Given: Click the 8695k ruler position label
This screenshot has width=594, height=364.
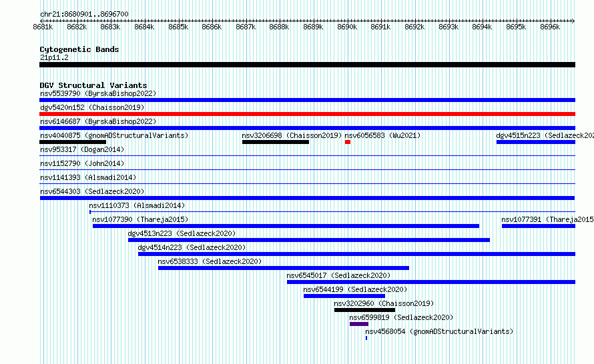Looking at the screenshot, I should (516, 27).
